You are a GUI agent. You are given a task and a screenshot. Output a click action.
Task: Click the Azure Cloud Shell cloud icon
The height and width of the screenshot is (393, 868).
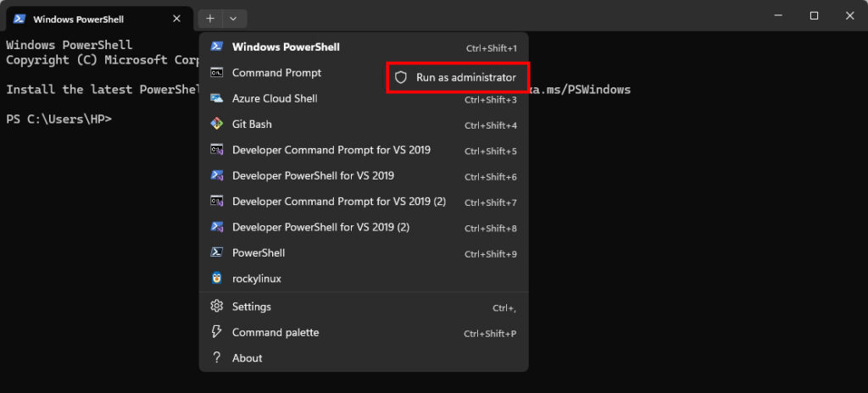click(216, 98)
